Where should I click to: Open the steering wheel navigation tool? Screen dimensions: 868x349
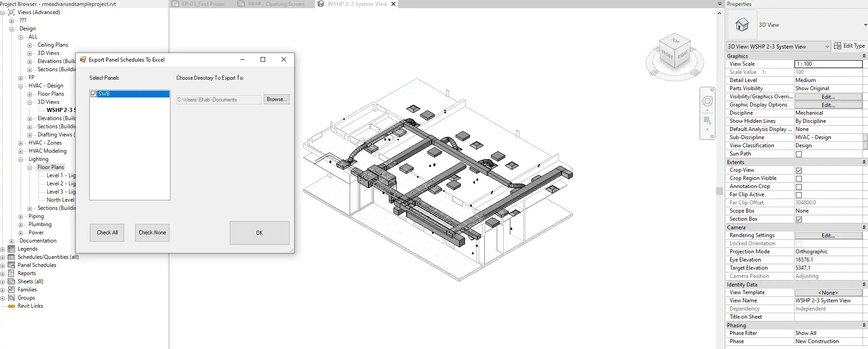coord(707,101)
